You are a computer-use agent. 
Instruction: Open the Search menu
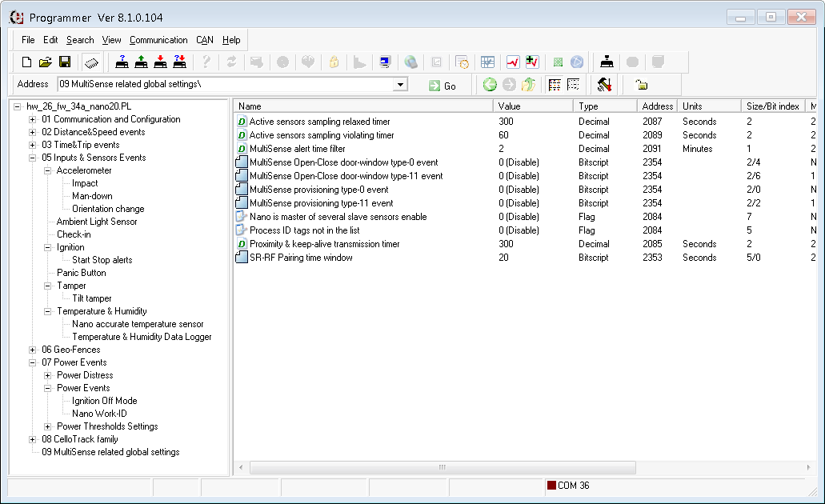tap(80, 40)
